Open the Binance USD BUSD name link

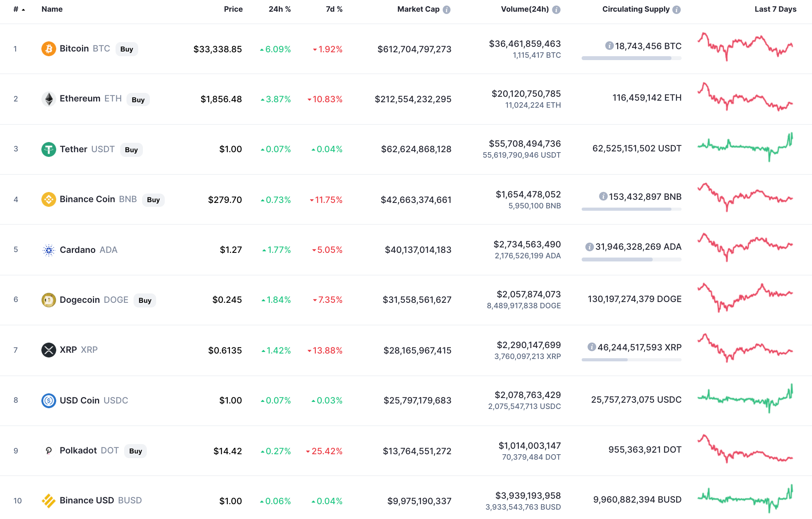tap(101, 500)
